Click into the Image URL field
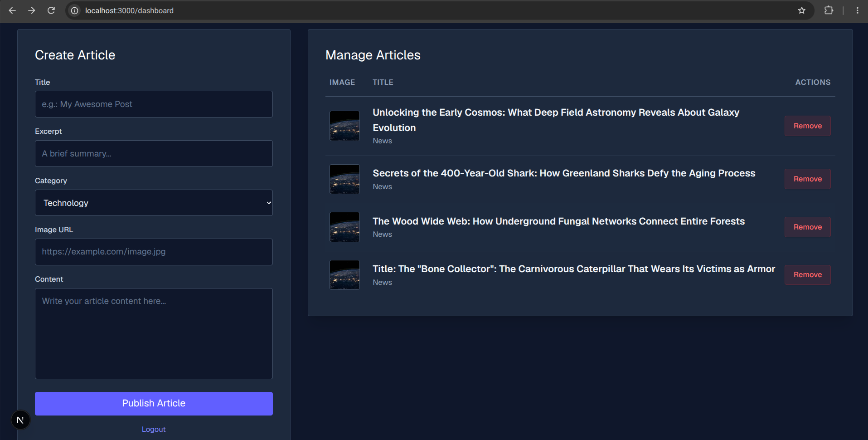868x440 pixels. pos(154,252)
